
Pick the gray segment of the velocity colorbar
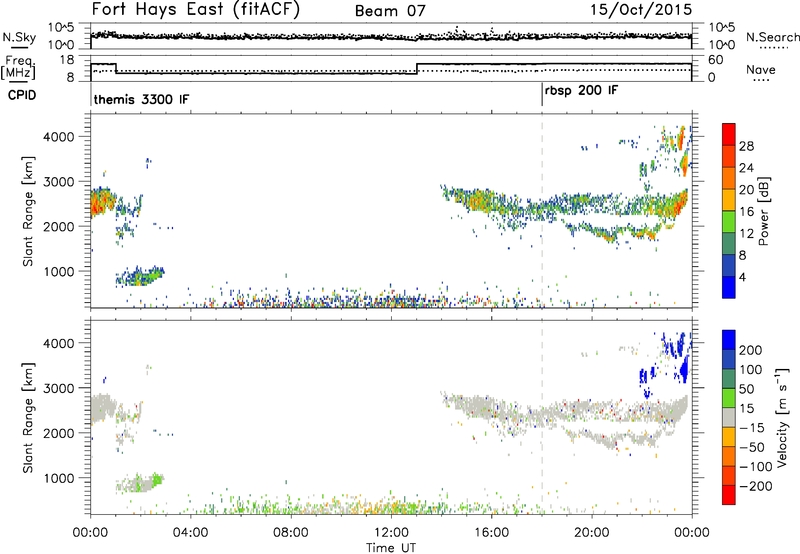pos(729,417)
